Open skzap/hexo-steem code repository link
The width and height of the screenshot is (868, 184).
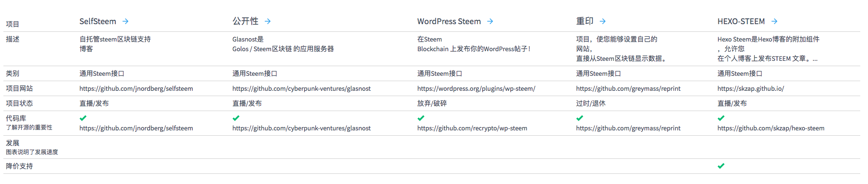pyautogui.click(x=771, y=128)
